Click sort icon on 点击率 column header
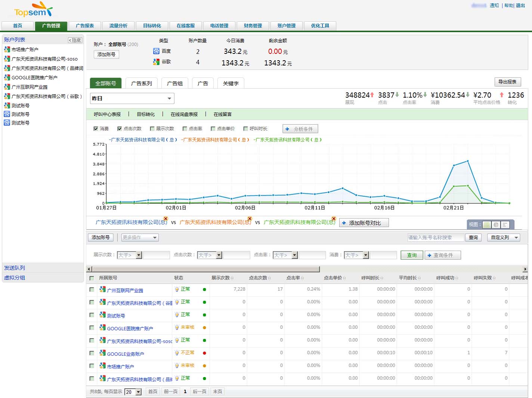532x398 pixels. 302,278
